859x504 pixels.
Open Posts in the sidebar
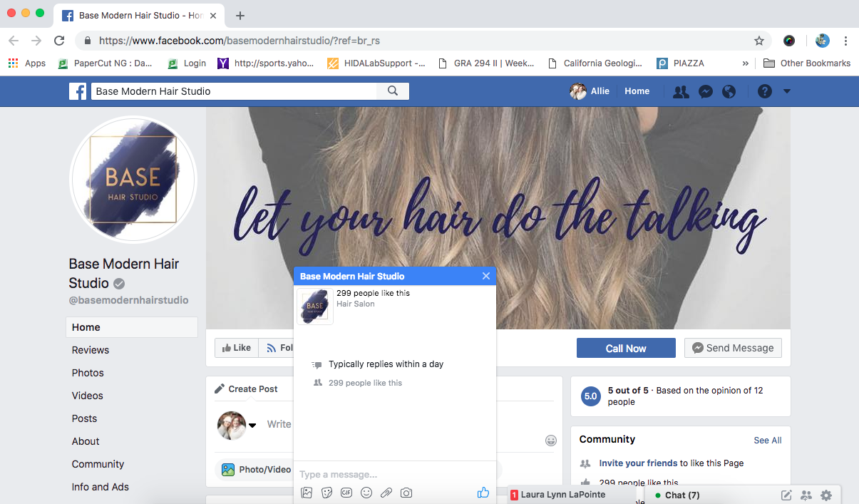tap(85, 418)
